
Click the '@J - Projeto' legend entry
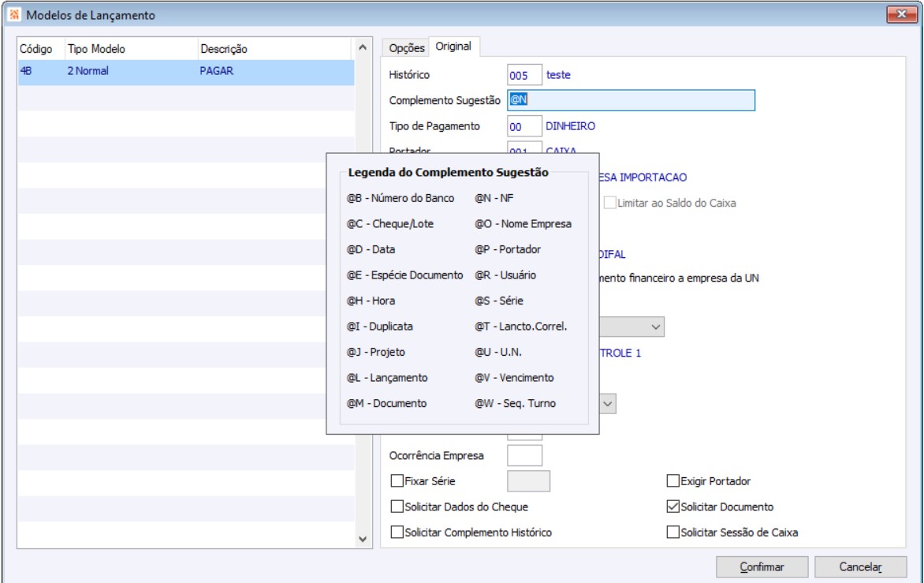pos(375,352)
